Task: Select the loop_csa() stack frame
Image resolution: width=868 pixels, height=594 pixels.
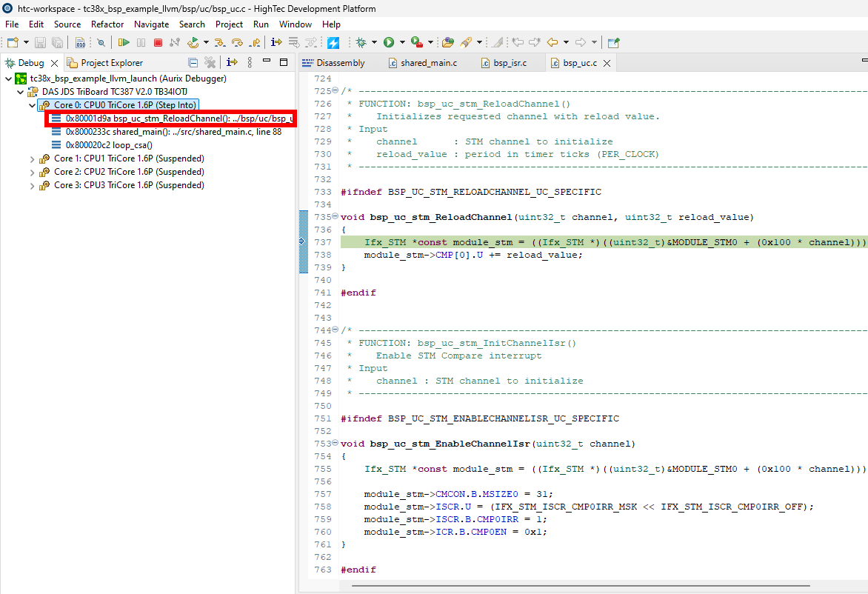Action: (109, 145)
